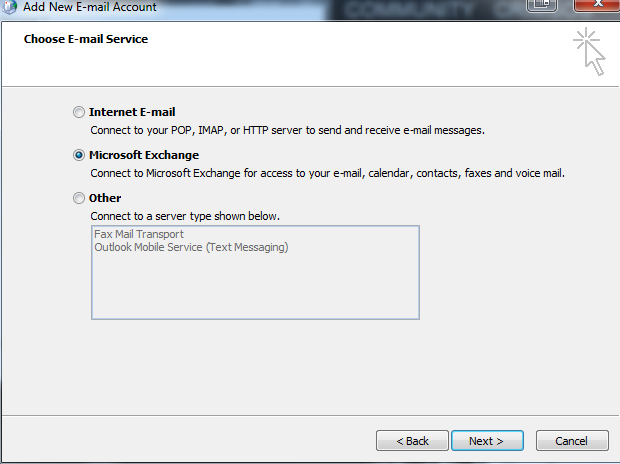Select the Microsoft Exchange radio button
Image resolution: width=620 pixels, height=464 pixels.
79,156
